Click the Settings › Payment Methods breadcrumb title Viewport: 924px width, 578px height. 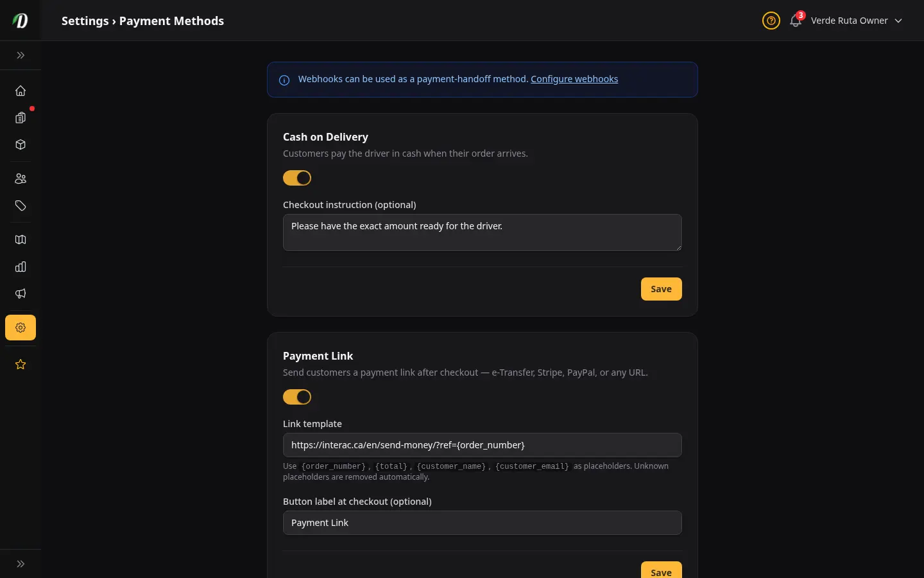coord(142,21)
